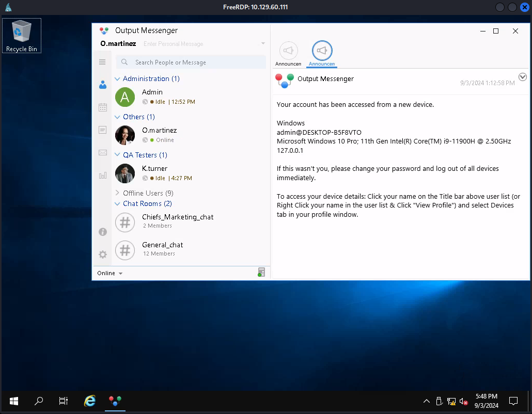
Task: Click the Output Messenger logo in title bar
Action: [104, 31]
